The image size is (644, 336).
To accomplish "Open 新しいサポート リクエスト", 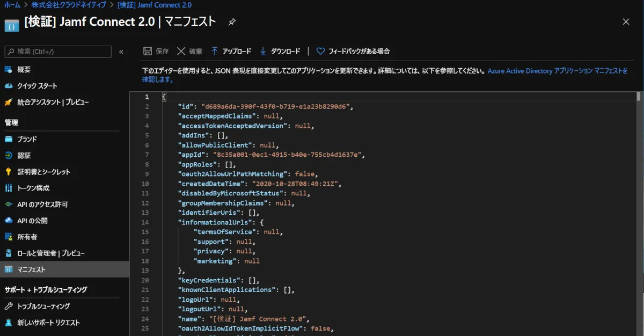I will 48,323.
